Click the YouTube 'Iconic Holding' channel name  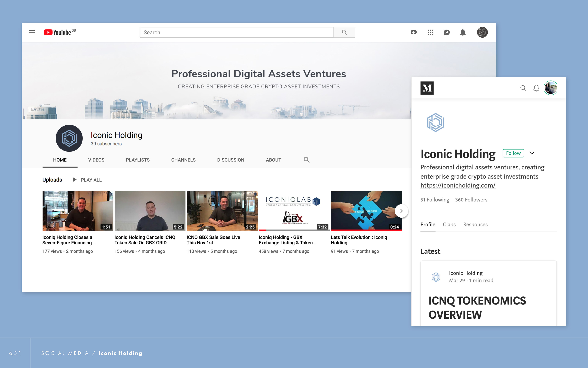coord(116,135)
